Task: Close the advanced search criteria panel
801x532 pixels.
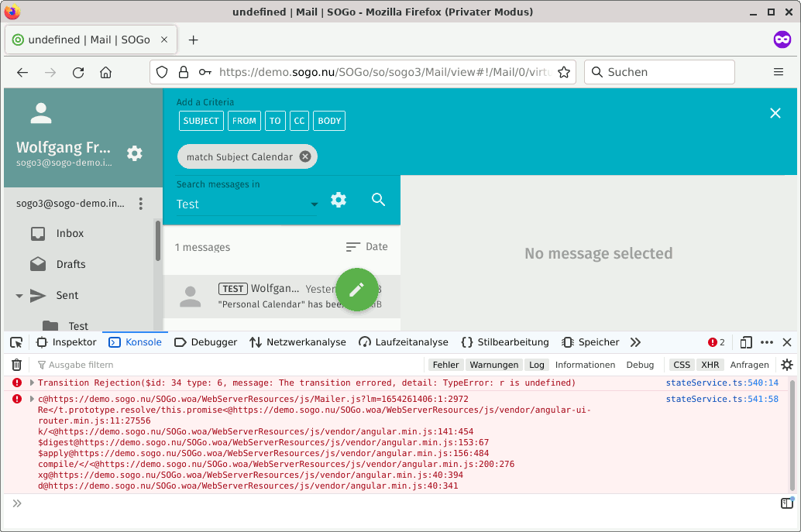Action: coord(775,113)
